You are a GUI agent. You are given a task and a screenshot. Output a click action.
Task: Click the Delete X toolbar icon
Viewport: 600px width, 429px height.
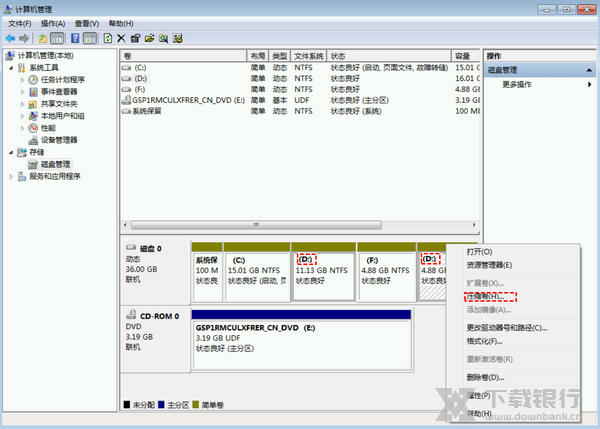pyautogui.click(x=122, y=38)
